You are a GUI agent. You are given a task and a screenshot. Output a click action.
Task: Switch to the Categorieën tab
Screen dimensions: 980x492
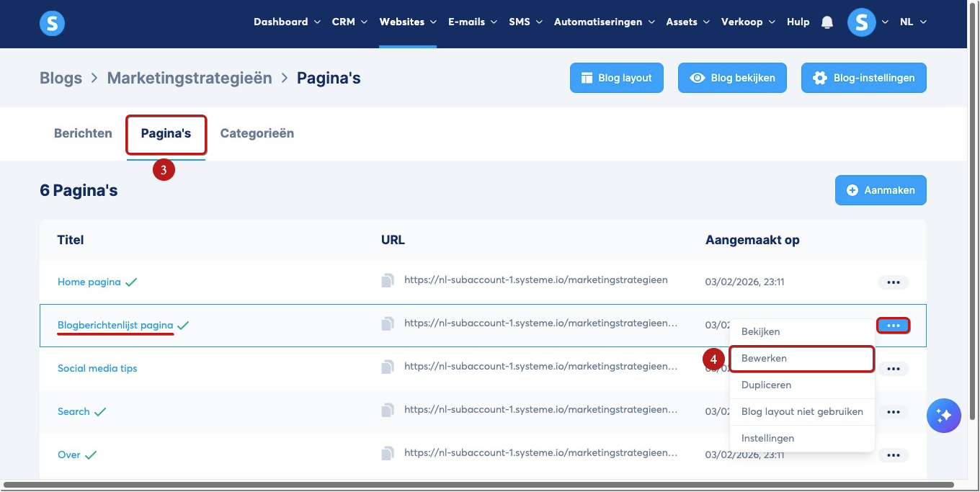pyautogui.click(x=257, y=133)
